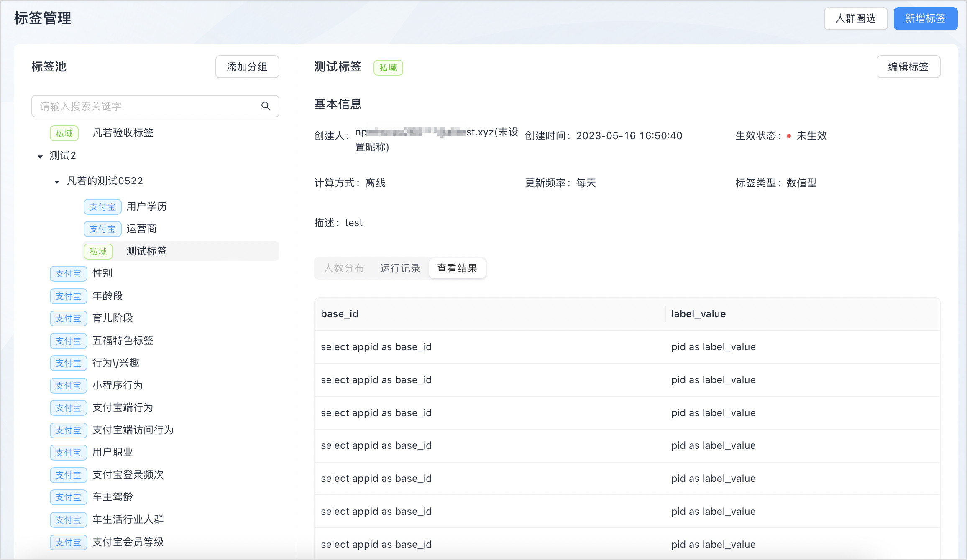Click the 支付宝 badge next to 用户学历
This screenshot has height=560, width=967.
coord(102,206)
